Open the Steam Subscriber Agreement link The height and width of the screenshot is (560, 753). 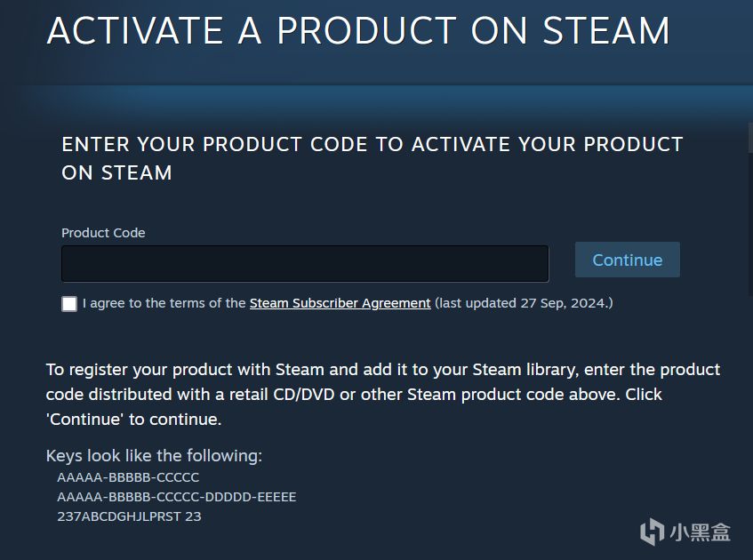(340, 303)
